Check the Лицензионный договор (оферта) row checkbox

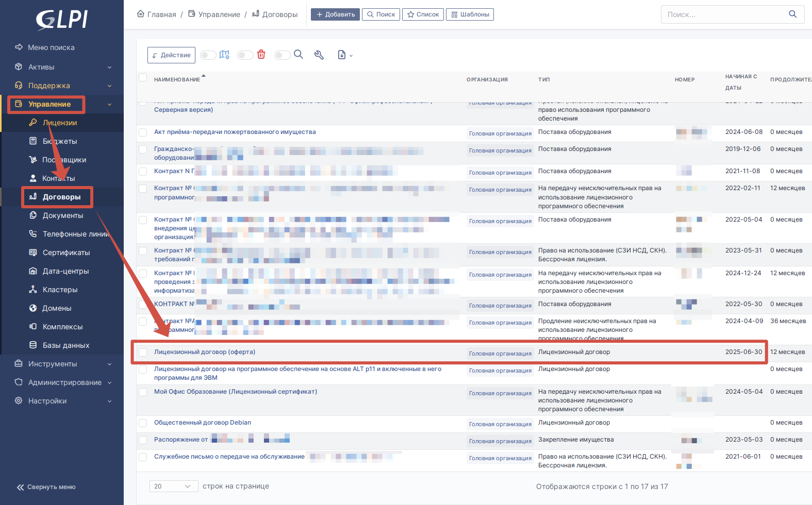(x=143, y=352)
